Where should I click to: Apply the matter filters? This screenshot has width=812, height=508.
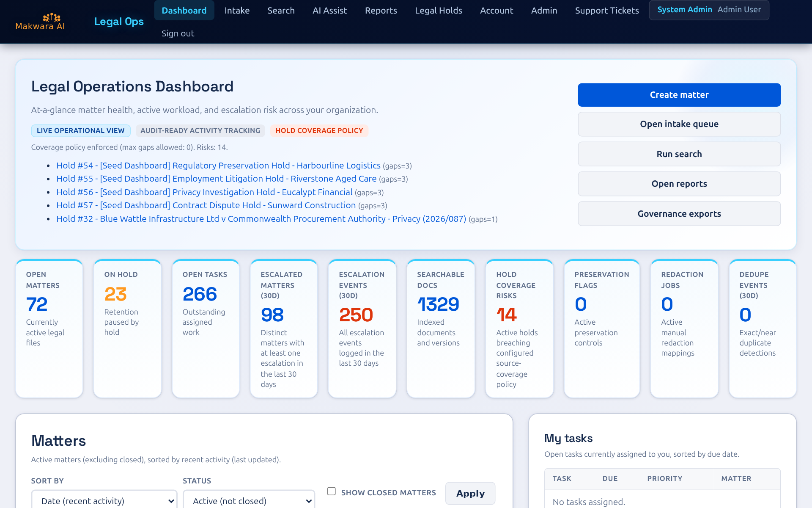pyautogui.click(x=470, y=493)
